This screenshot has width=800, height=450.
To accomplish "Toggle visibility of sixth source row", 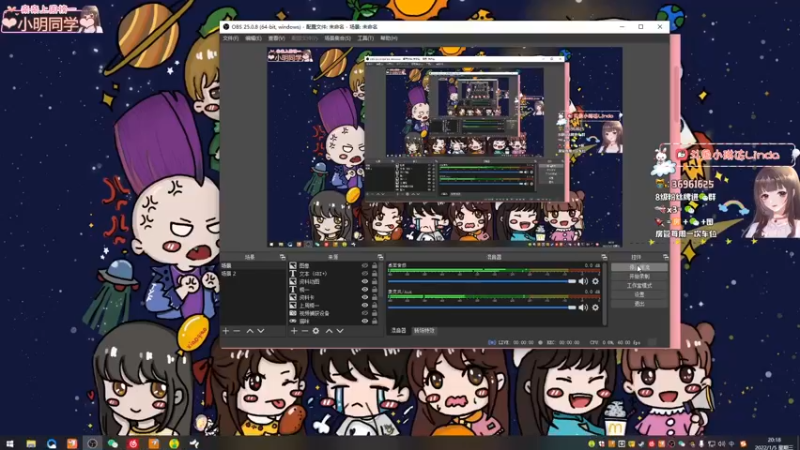I will coord(365,305).
